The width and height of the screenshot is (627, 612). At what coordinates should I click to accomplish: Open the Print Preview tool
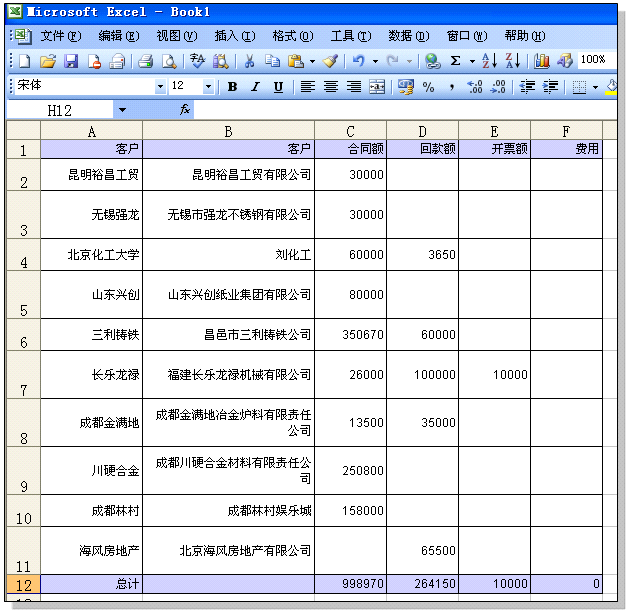pos(169,61)
